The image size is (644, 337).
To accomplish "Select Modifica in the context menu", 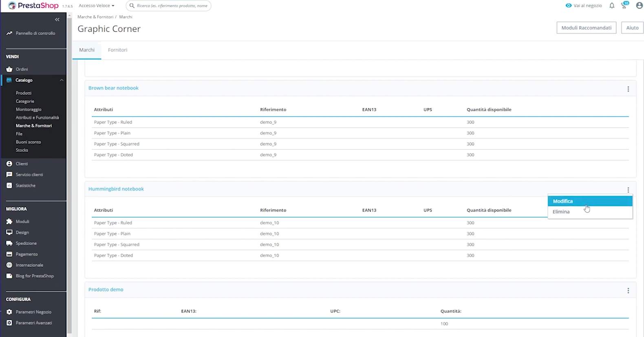I will (x=563, y=201).
